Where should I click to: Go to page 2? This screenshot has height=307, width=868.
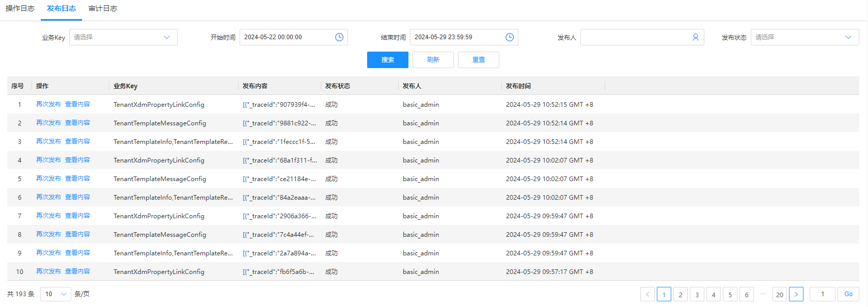[681, 294]
